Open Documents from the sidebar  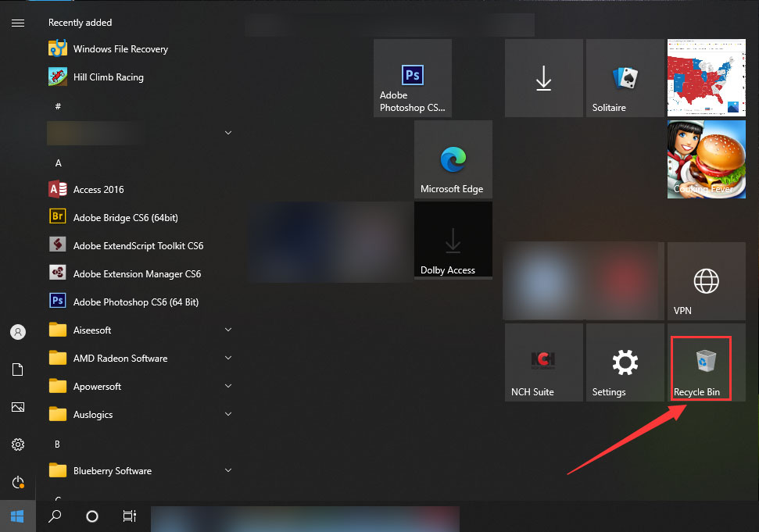coord(18,370)
